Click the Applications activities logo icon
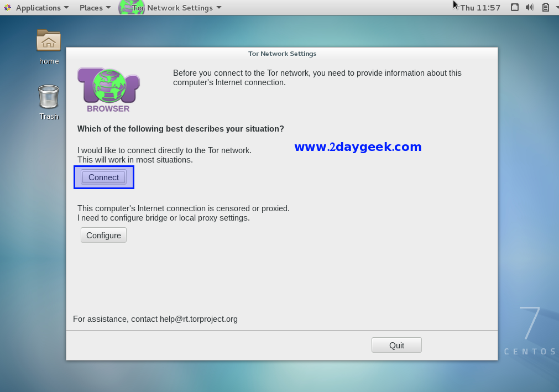Image resolution: width=559 pixels, height=392 pixels. tap(8, 8)
